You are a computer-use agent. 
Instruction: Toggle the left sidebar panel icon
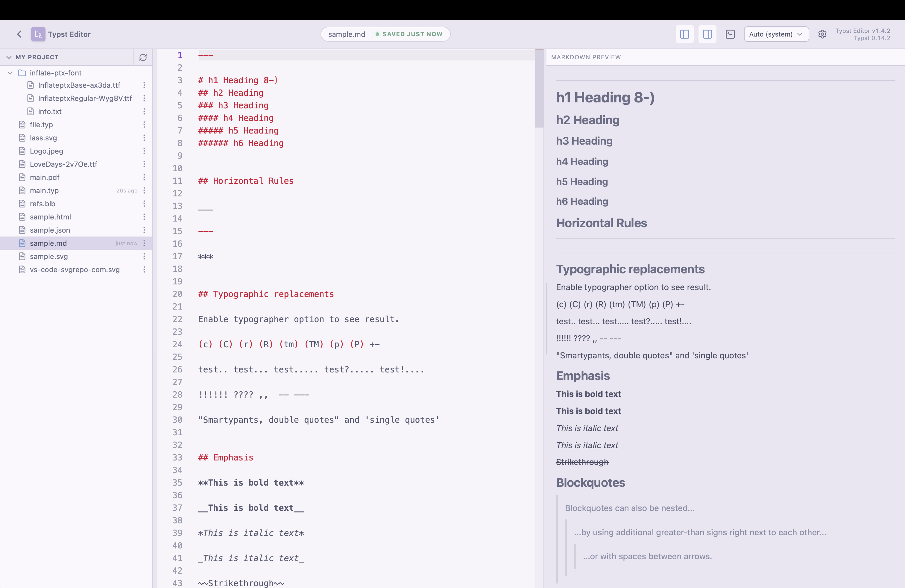(x=684, y=34)
